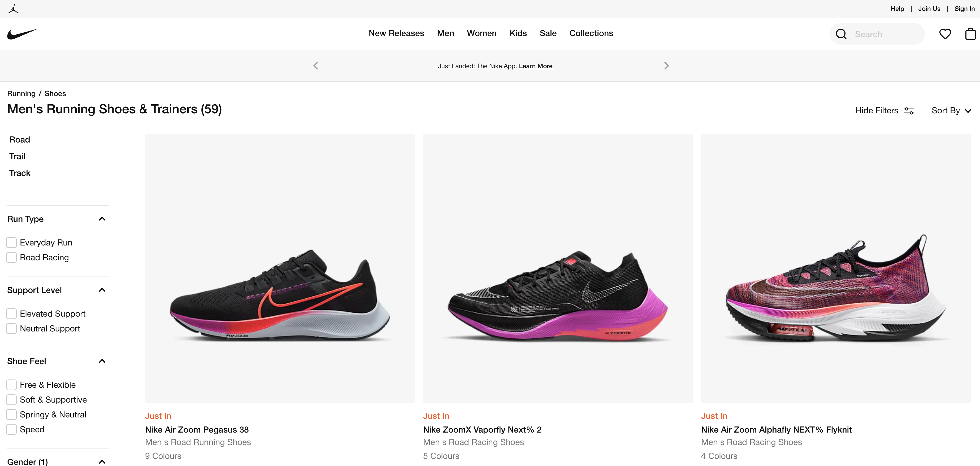
Task: Go to Running breadcrumb link
Action: point(21,94)
